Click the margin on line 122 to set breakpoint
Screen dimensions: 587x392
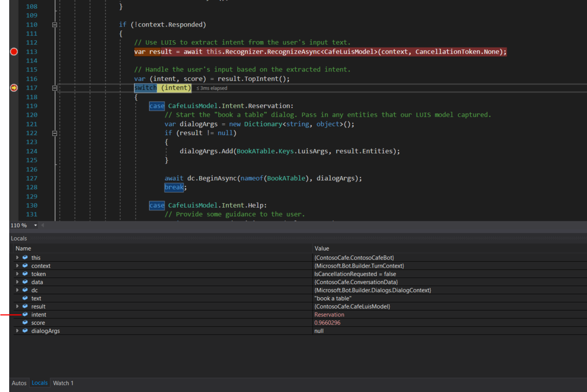coord(14,133)
